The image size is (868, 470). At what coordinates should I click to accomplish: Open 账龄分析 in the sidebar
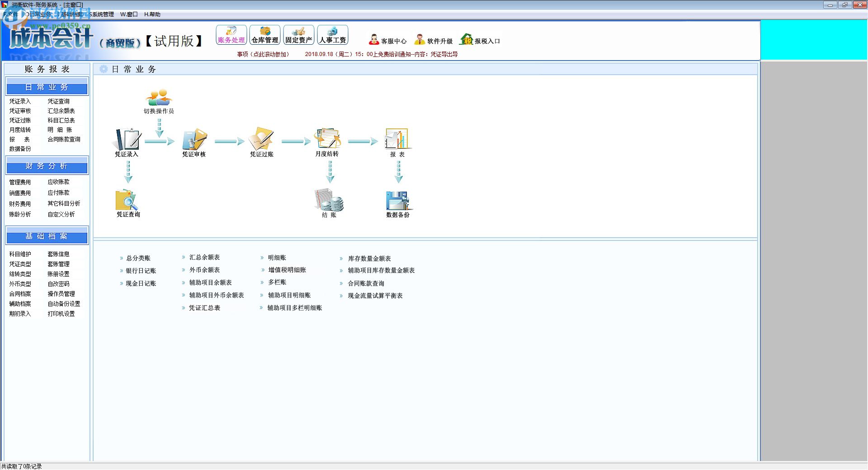point(20,214)
